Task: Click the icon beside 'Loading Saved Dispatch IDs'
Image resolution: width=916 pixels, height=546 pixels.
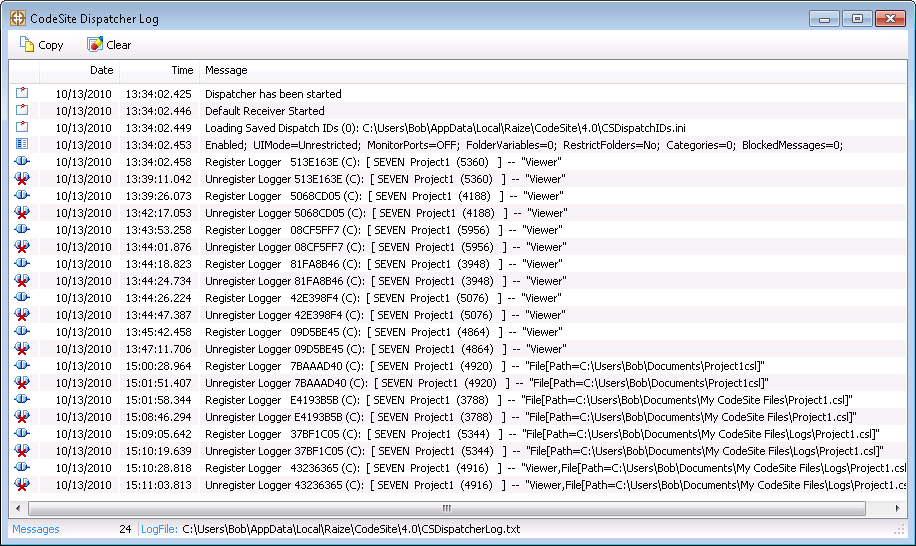Action: coord(22,127)
